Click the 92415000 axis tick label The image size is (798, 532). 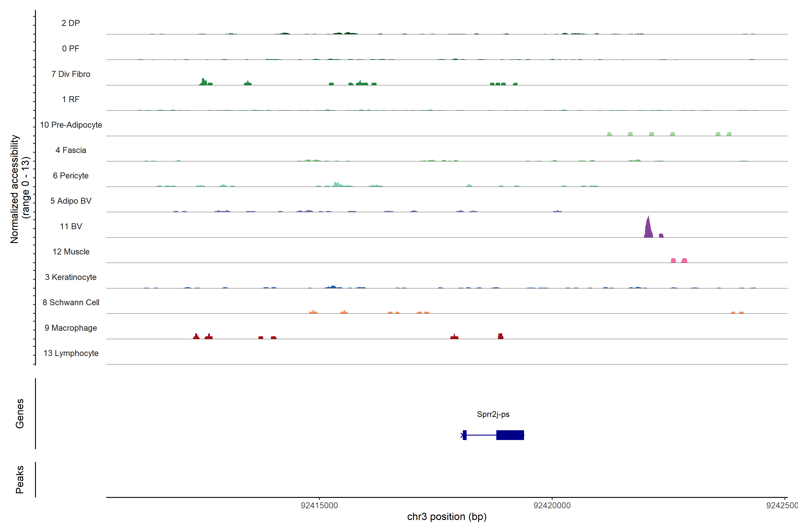pos(319,506)
